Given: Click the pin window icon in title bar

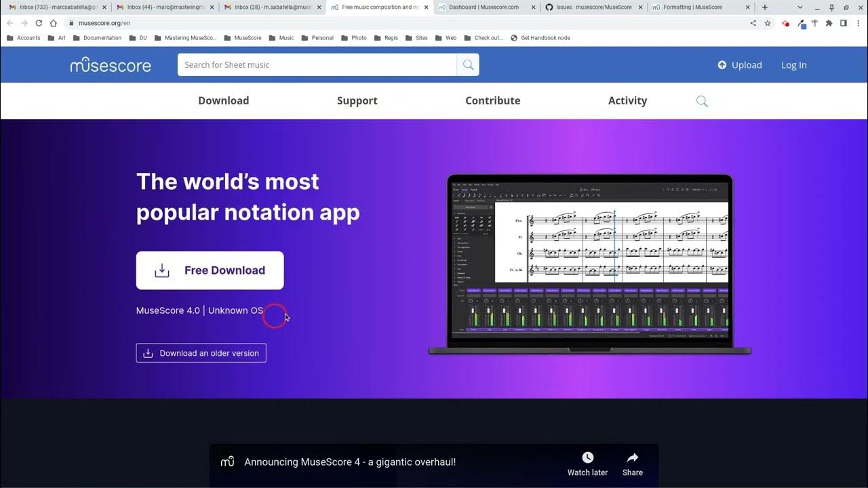Looking at the screenshot, I should (x=831, y=7).
